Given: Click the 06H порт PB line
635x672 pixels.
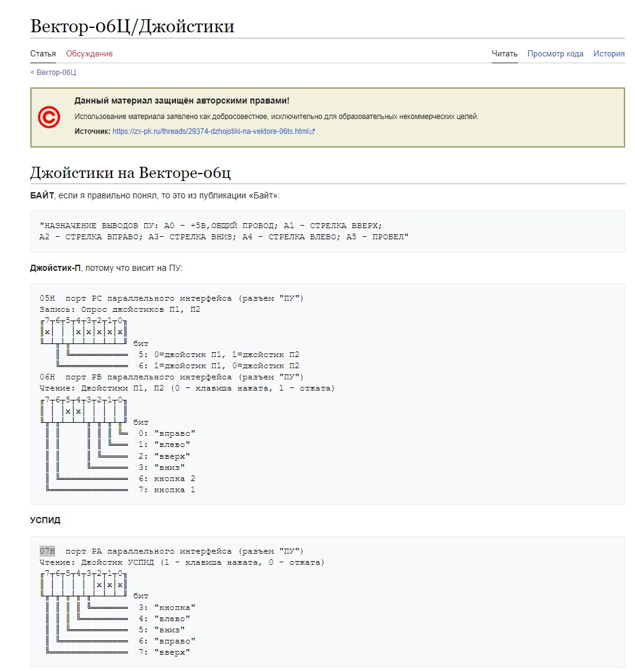Looking at the screenshot, I should pyautogui.click(x=171, y=377).
